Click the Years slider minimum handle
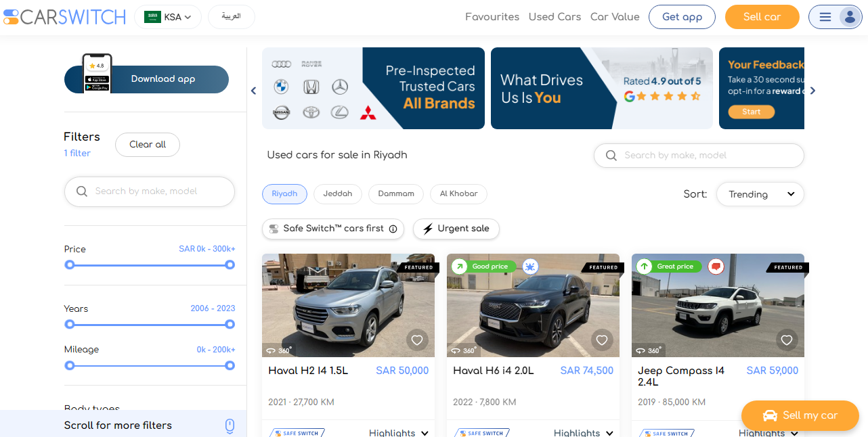Image resolution: width=868 pixels, height=437 pixels. pyautogui.click(x=70, y=324)
